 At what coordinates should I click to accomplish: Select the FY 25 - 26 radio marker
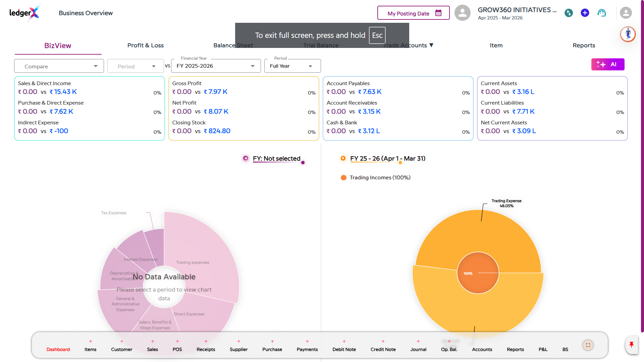(x=343, y=158)
